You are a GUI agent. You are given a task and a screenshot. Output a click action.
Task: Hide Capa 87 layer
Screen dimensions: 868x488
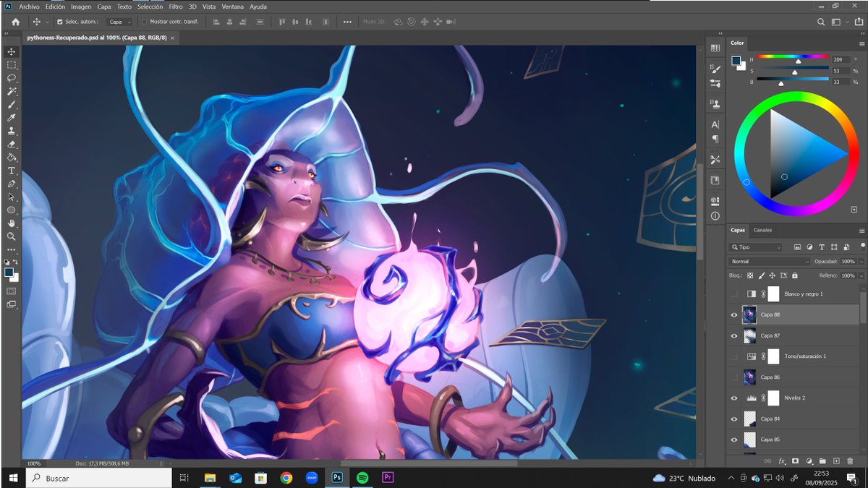734,336
